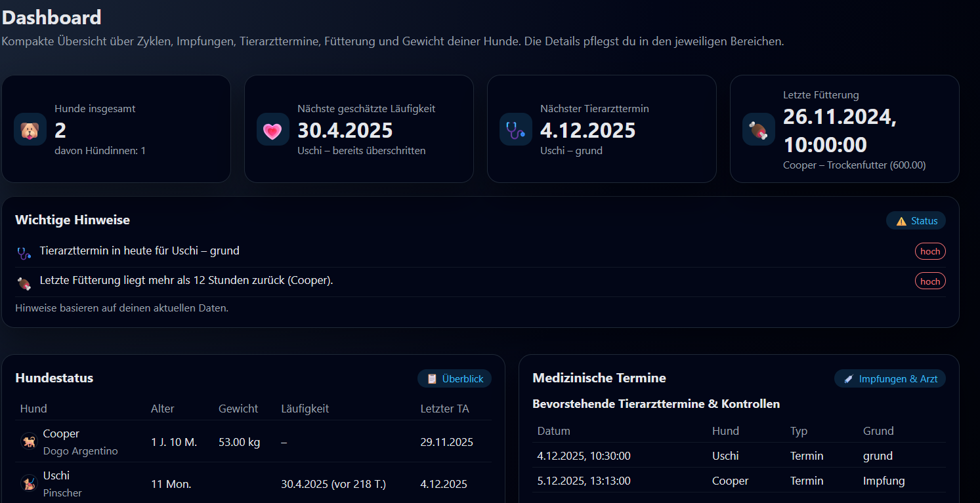
Task: Click the hoch badge next to the Tierarzttermin hint
Action: tap(930, 251)
